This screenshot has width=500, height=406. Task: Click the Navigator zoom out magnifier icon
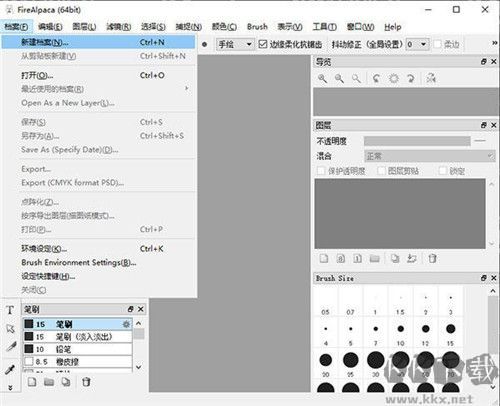339,79
